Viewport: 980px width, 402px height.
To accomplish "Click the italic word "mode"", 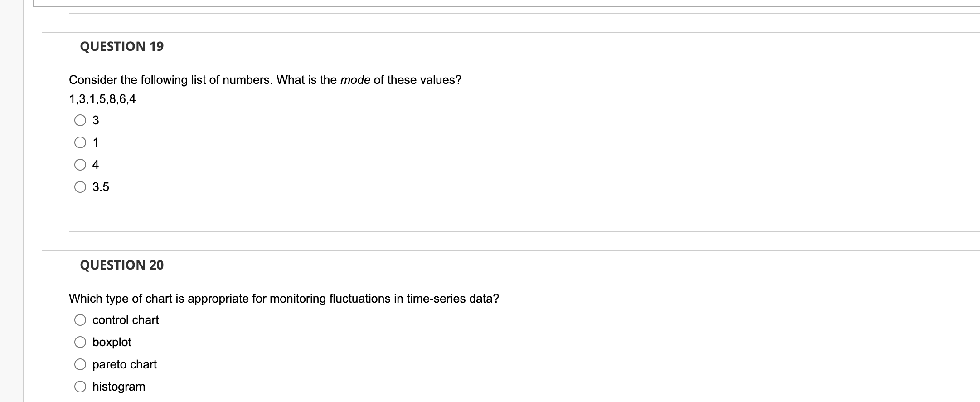I will [x=355, y=80].
